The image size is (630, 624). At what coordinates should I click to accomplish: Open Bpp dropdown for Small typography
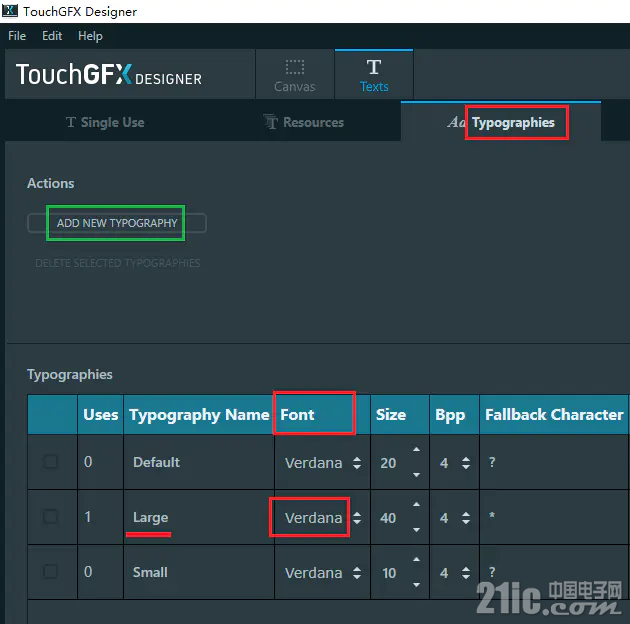[x=466, y=573]
